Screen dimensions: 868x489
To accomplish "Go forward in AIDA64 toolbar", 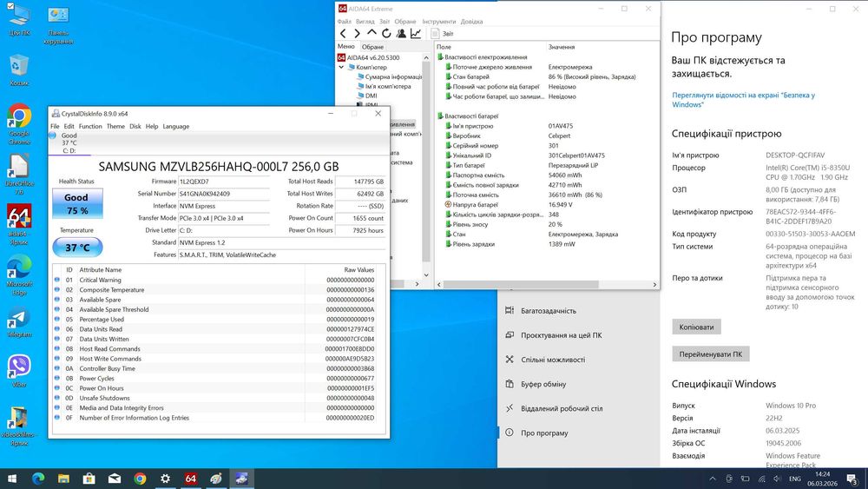I will coord(357,34).
